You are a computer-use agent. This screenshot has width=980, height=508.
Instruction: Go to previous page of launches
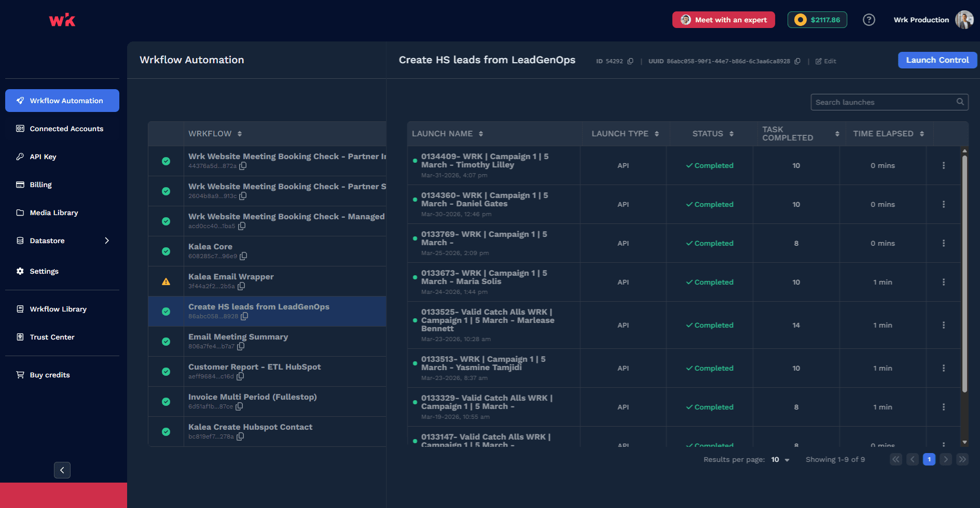[x=913, y=459]
